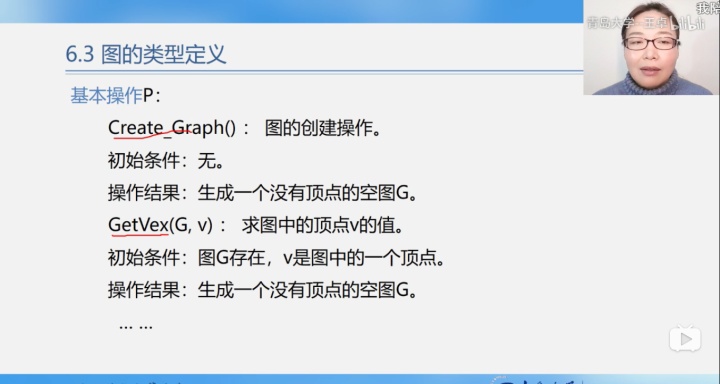The width and height of the screenshot is (720, 384).
Task: Click the line '初始条件：无。'
Action: pos(166,161)
